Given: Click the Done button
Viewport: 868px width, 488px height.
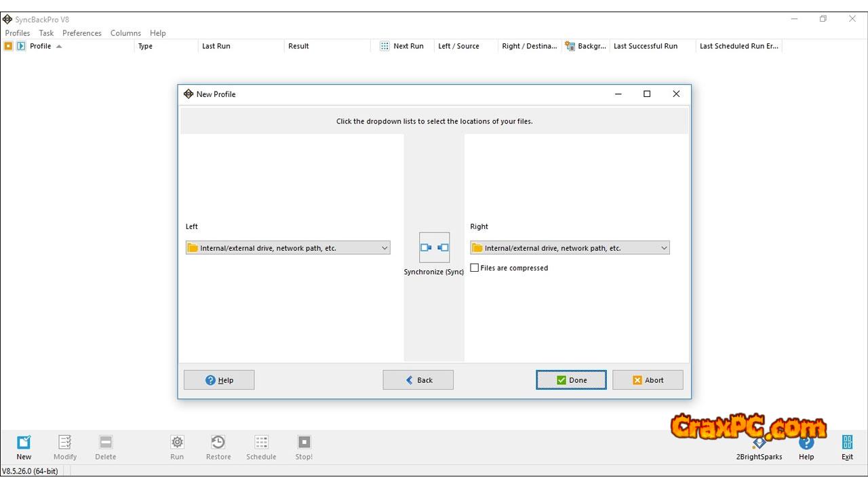Looking at the screenshot, I should click(571, 380).
